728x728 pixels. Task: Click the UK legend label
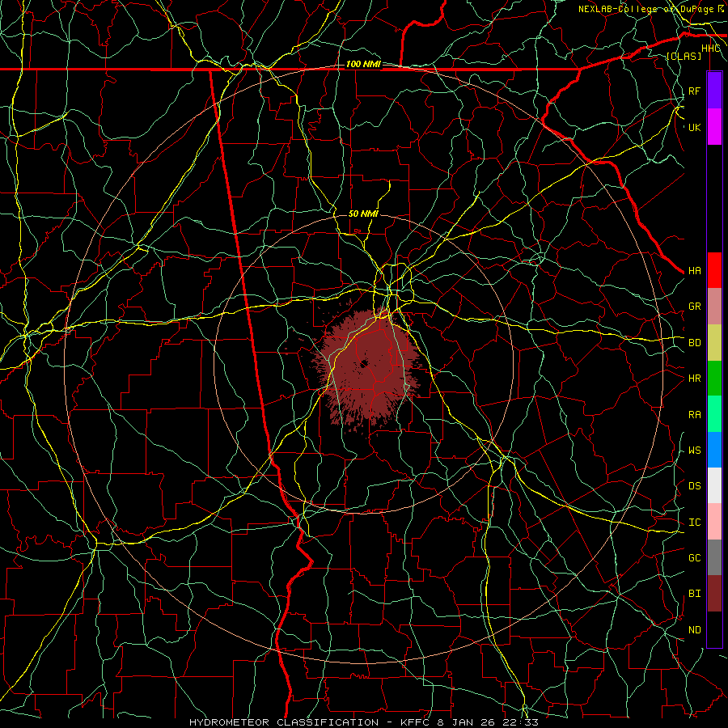pyautogui.click(x=694, y=127)
